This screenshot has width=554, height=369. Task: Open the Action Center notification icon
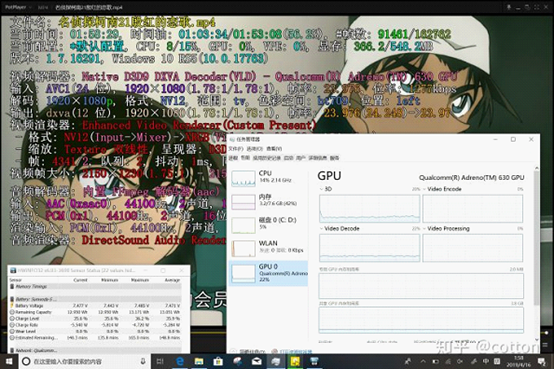click(542, 361)
